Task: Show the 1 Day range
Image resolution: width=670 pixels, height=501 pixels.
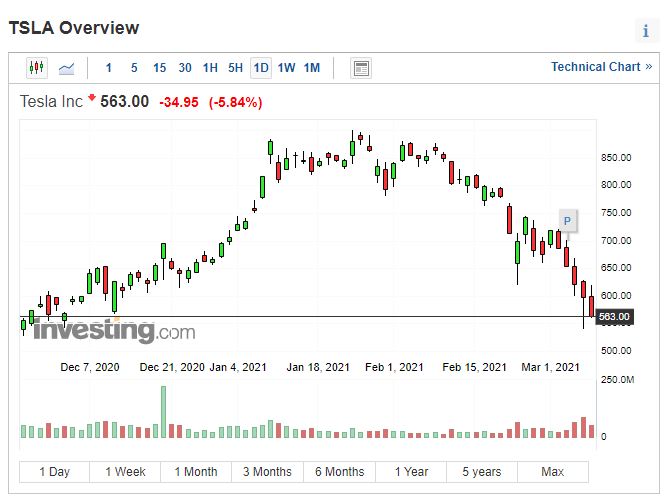Action: [55, 472]
